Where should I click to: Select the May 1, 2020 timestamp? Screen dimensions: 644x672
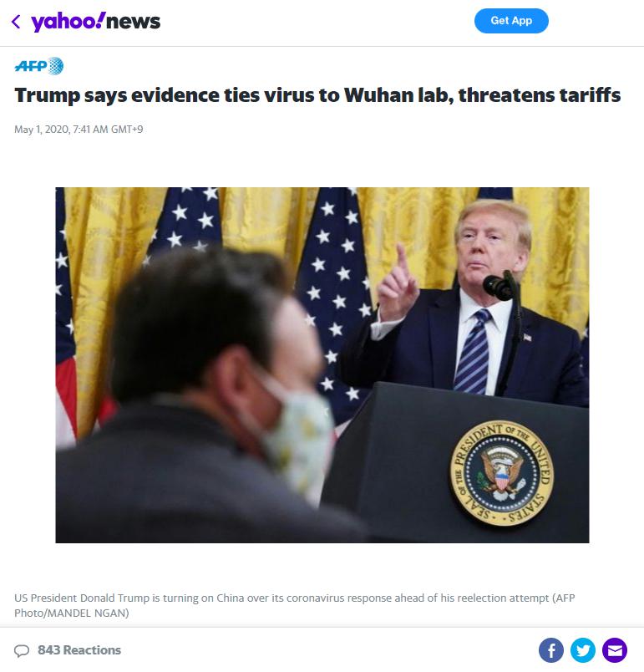point(79,129)
